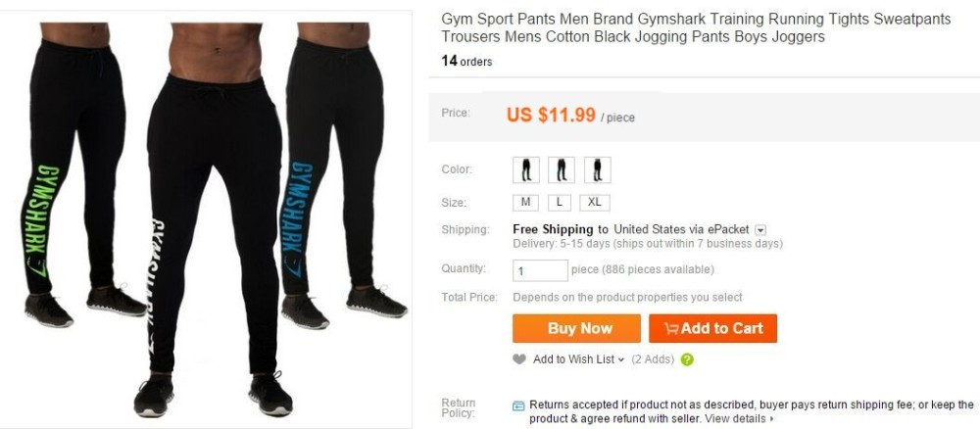This screenshot has height=429, width=980.
Task: Open the View details link
Action: (x=741, y=418)
